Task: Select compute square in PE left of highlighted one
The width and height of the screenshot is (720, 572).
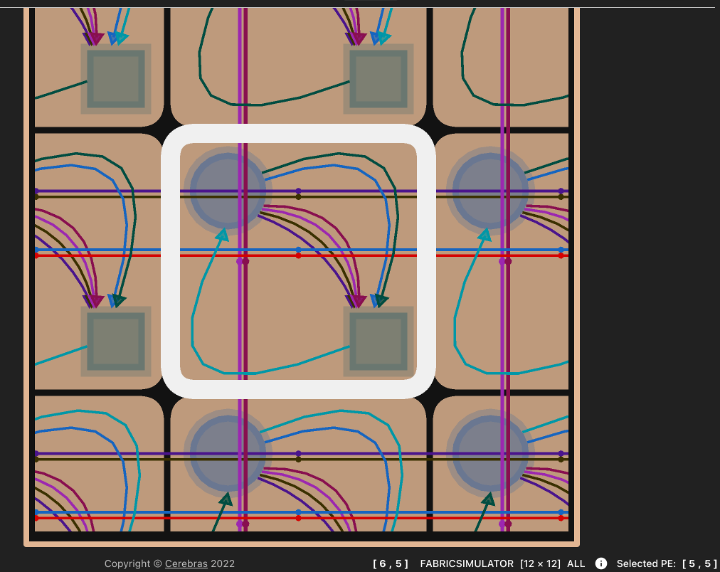Action: pyautogui.click(x=116, y=342)
